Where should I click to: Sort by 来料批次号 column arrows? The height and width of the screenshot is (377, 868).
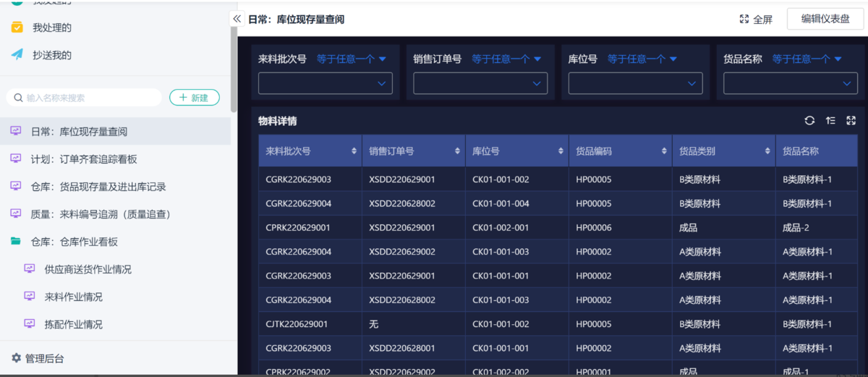coord(354,151)
